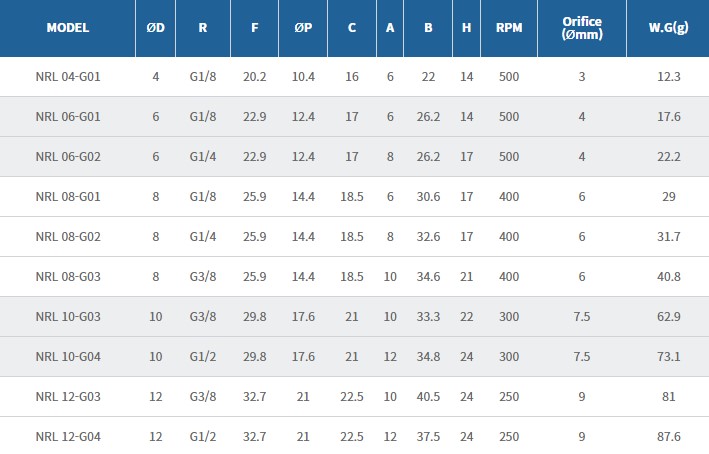The height and width of the screenshot is (454, 709).
Task: Click the NRL 12-G03 model name
Action: pyautogui.click(x=68, y=397)
